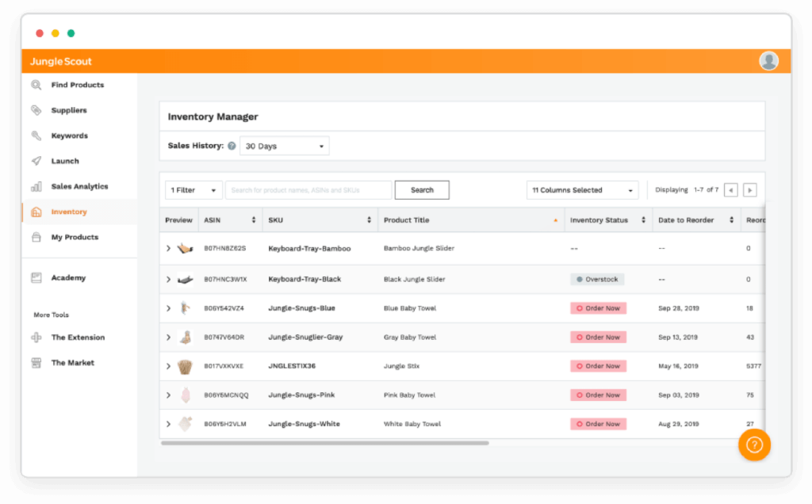This screenshot has width=812, height=504.
Task: Click the Bamboo Jungle Slider thumbnail
Action: (x=185, y=248)
